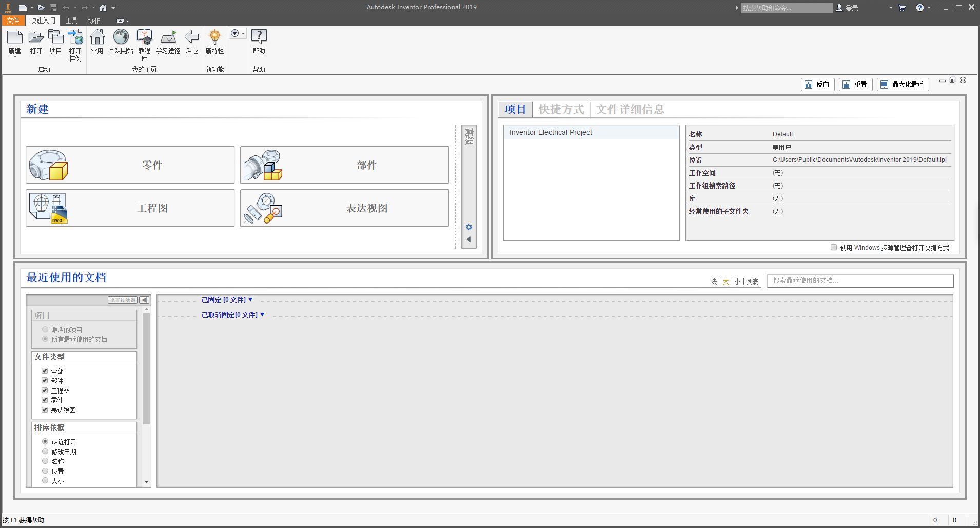Click the 新特性 (What's New) lightbulb icon
Image resolution: width=980 pixels, height=528 pixels.
coord(215,38)
